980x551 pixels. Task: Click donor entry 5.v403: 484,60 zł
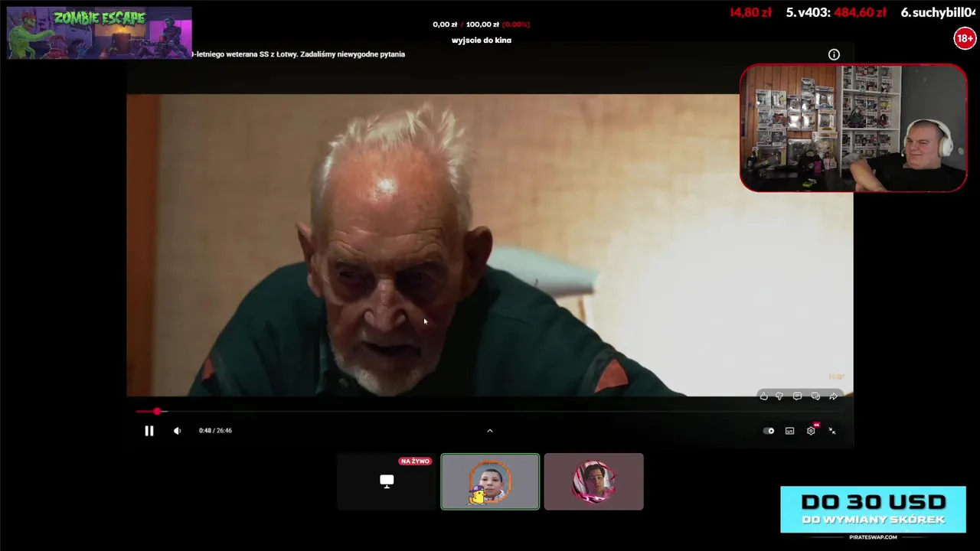[x=836, y=12]
